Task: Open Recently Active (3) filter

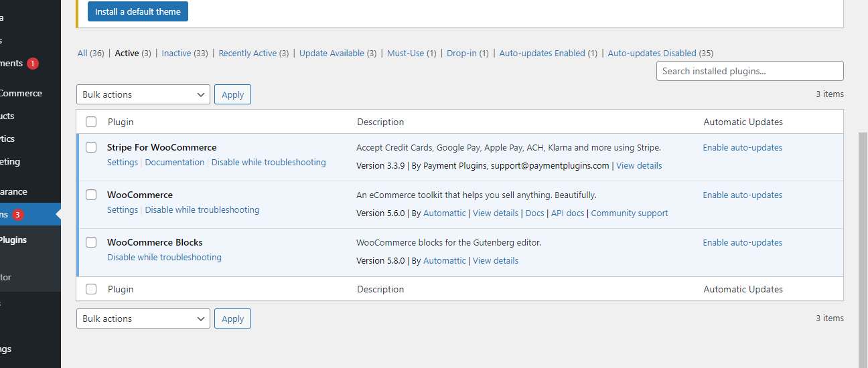Action: (x=254, y=53)
